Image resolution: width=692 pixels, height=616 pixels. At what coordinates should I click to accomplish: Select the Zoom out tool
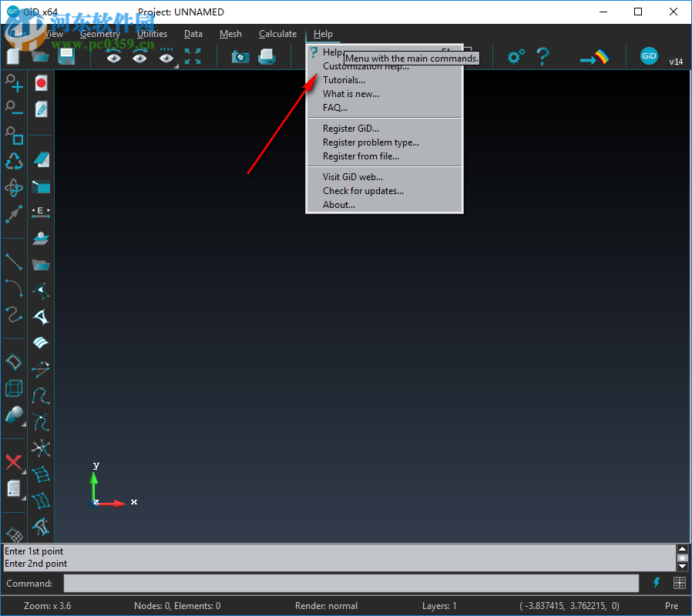click(x=14, y=109)
